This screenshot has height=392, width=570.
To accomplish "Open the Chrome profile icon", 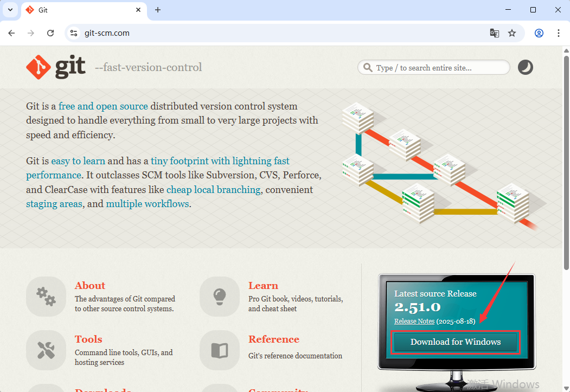I will pos(539,33).
